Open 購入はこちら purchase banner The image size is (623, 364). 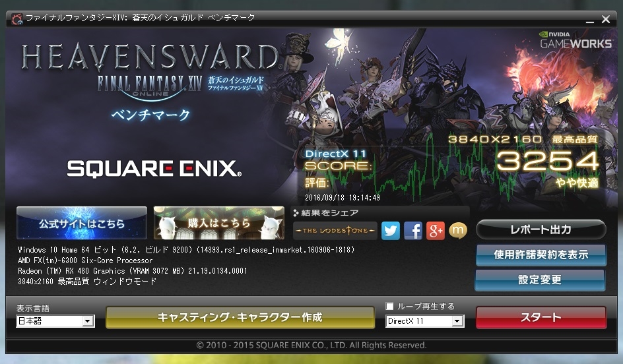click(x=219, y=223)
